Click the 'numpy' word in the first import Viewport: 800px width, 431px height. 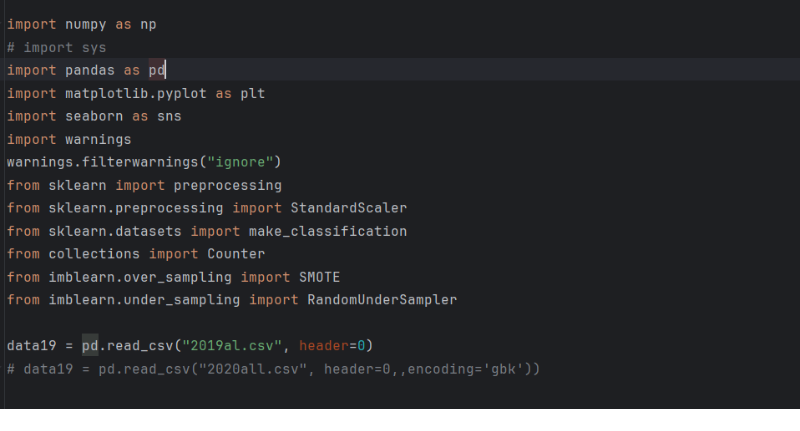pos(73,24)
